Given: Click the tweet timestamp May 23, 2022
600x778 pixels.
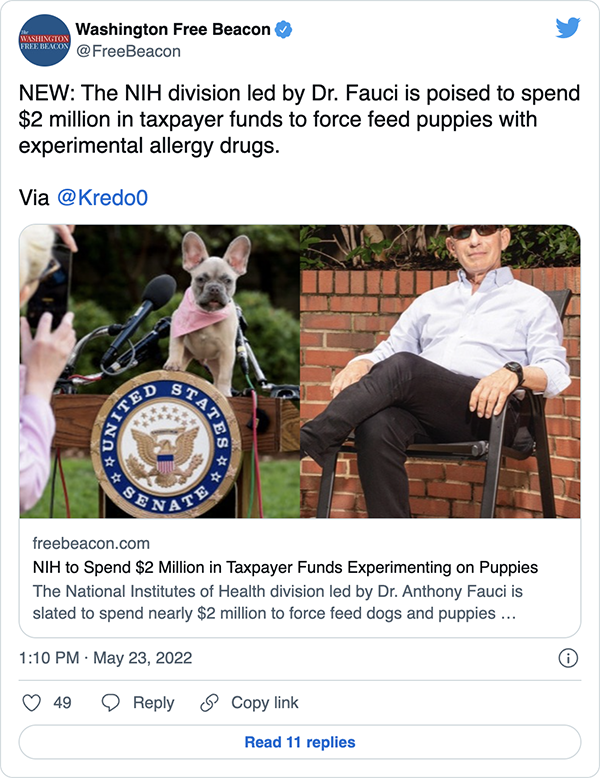Looking at the screenshot, I should [x=105, y=658].
